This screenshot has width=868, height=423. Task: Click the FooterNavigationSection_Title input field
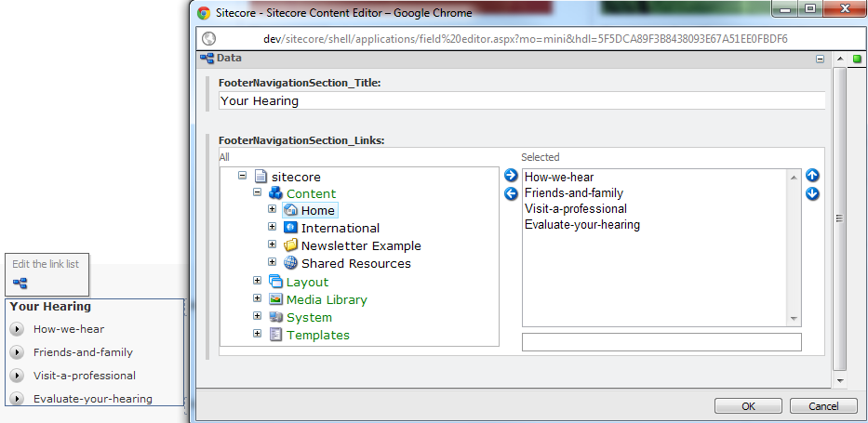coord(522,100)
